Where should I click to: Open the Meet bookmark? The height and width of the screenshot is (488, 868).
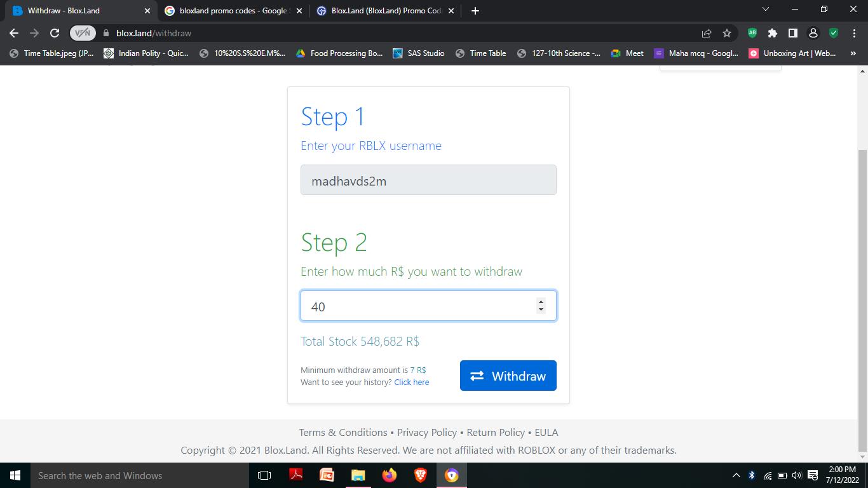[x=627, y=53]
